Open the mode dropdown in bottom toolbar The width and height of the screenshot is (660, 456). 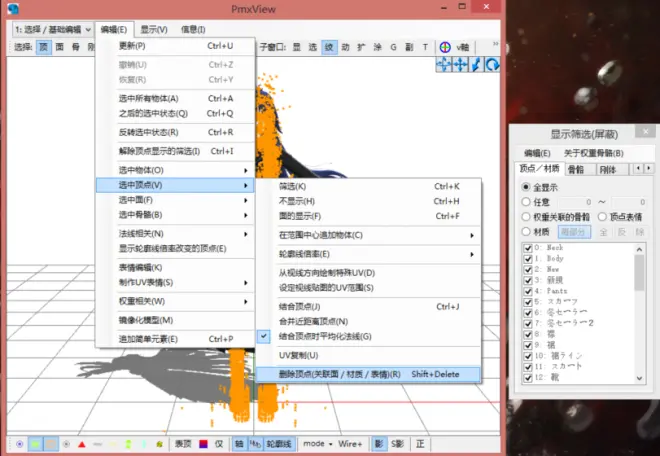315,443
